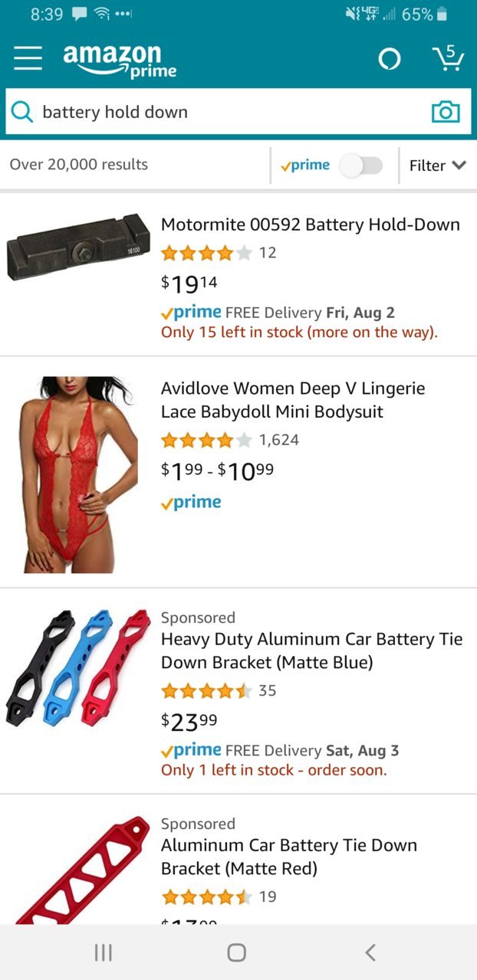Tap the Alexa voice assistant icon
The width and height of the screenshot is (477, 980).
(x=390, y=60)
